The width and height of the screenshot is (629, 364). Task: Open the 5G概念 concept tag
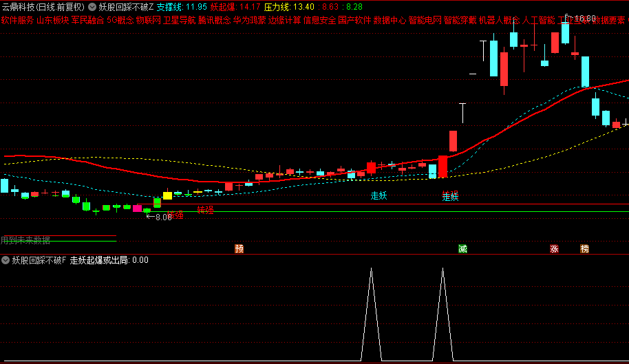tap(120, 20)
